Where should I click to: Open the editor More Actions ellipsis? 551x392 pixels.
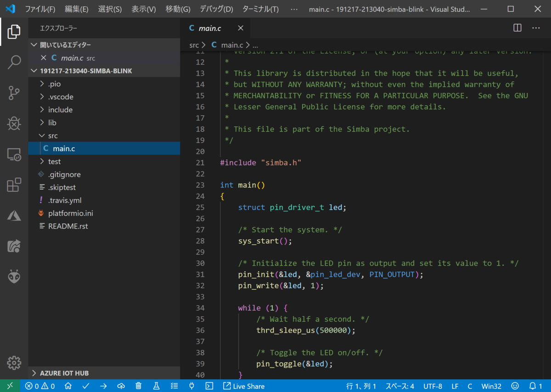click(536, 28)
